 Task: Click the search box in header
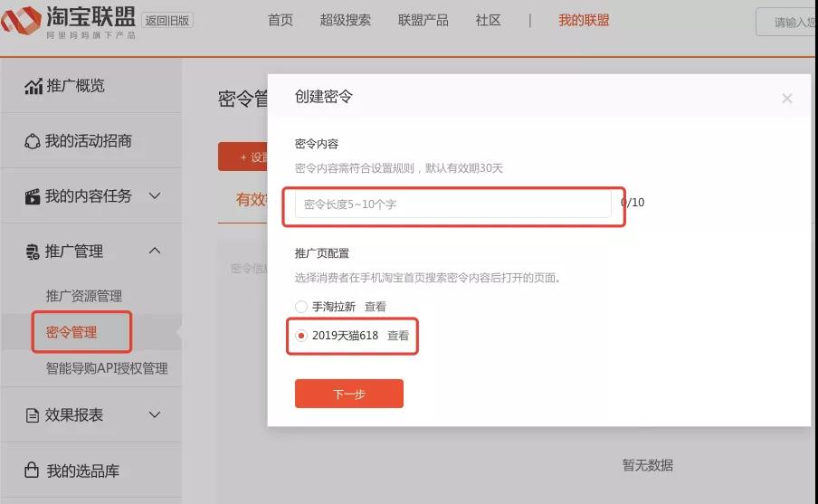tap(785, 22)
